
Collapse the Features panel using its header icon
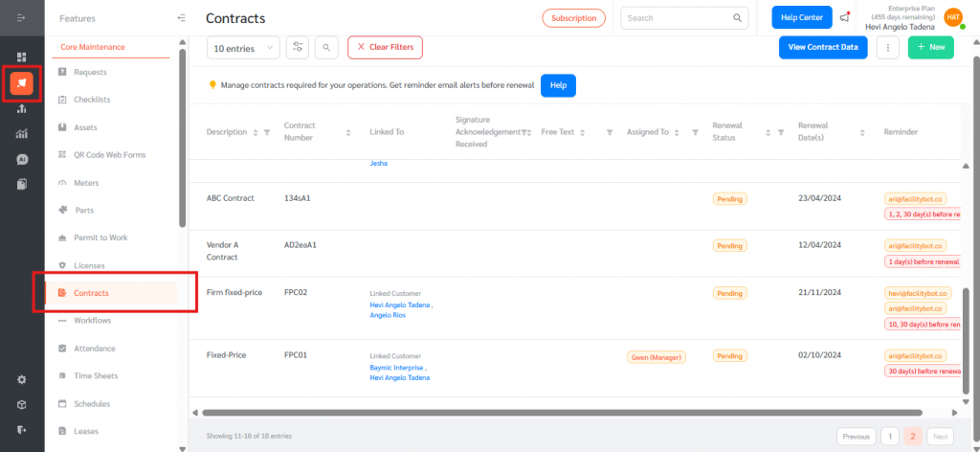coord(182,18)
